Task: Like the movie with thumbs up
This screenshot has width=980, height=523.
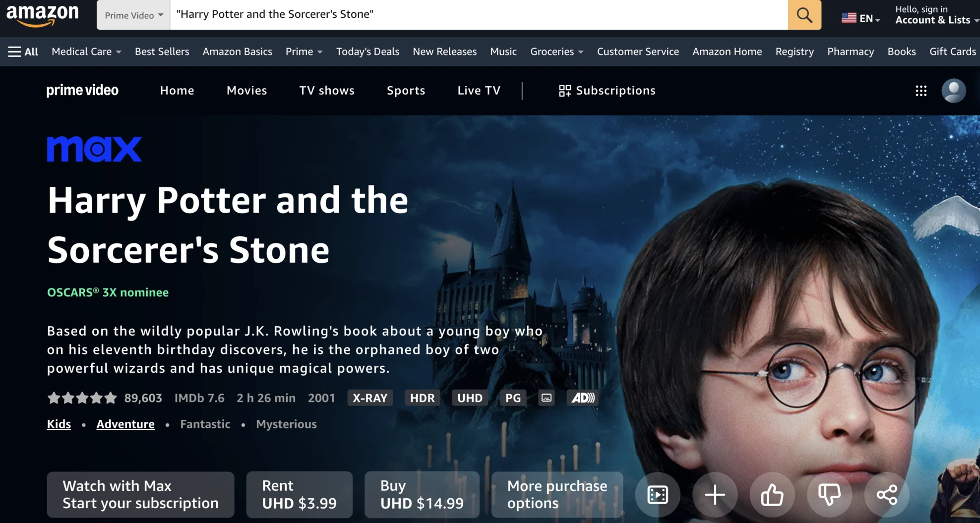Action: click(772, 495)
